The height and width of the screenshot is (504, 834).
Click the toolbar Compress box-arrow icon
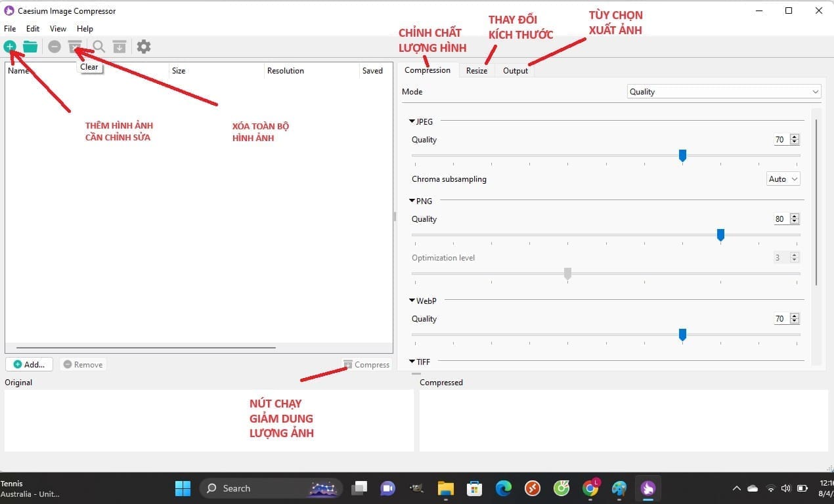pos(119,47)
